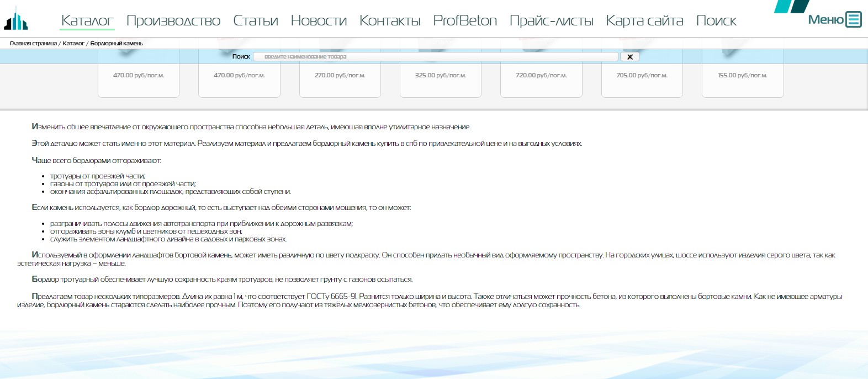Click paragraph starting 'Используемый в оформлении ландшафтов'
The image size is (868, 379).
point(426,259)
